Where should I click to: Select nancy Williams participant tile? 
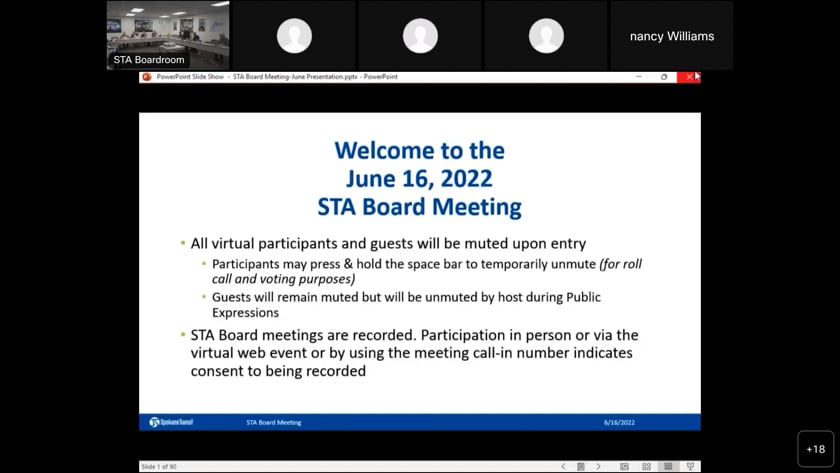672,35
